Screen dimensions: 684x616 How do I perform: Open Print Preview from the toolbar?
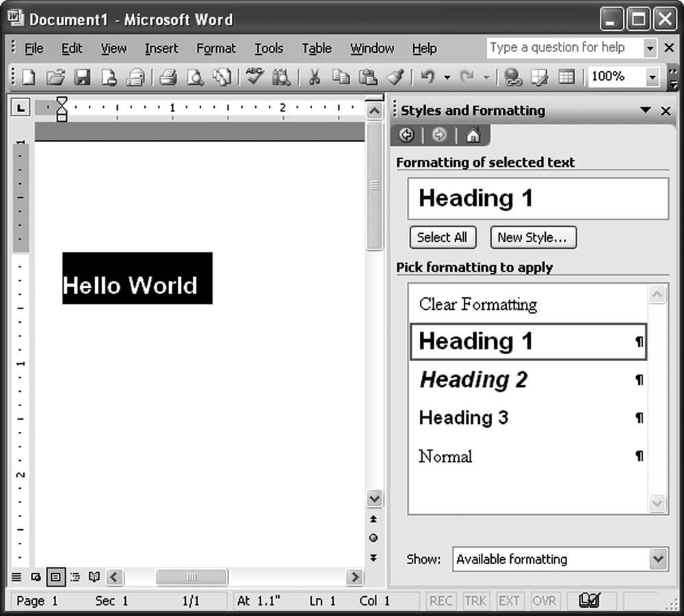195,78
